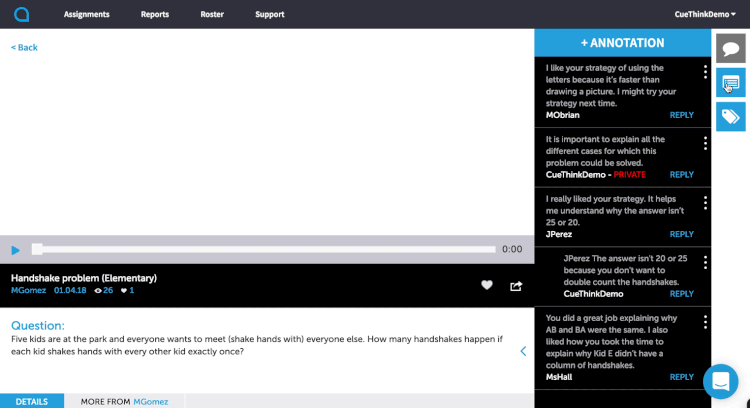This screenshot has width=750, height=408.
Task: Like the video with the heart icon
Action: coord(487,285)
